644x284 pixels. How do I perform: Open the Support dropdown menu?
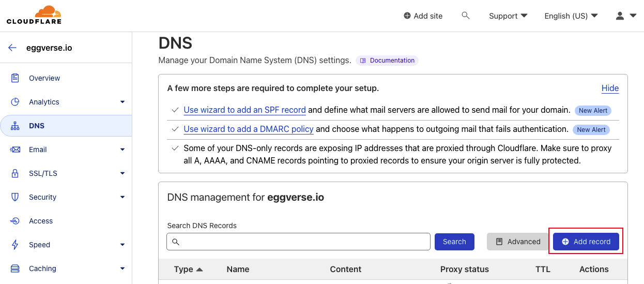pyautogui.click(x=508, y=16)
